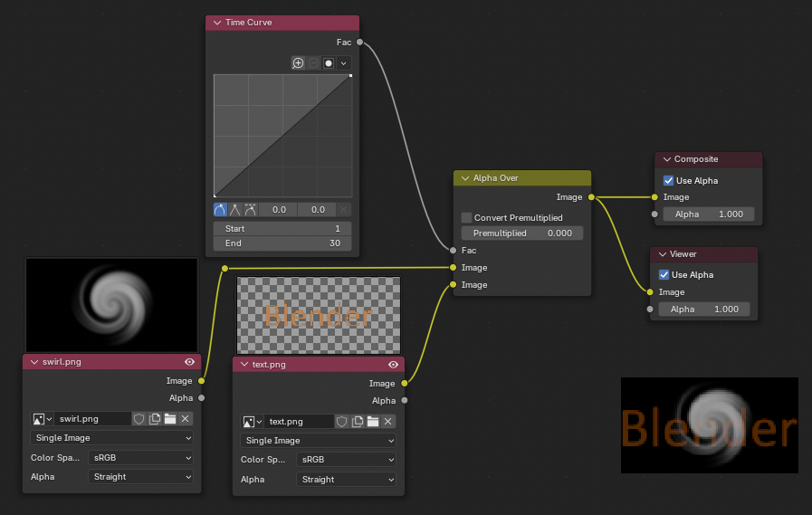Set curve handle type to Vector

point(235,210)
